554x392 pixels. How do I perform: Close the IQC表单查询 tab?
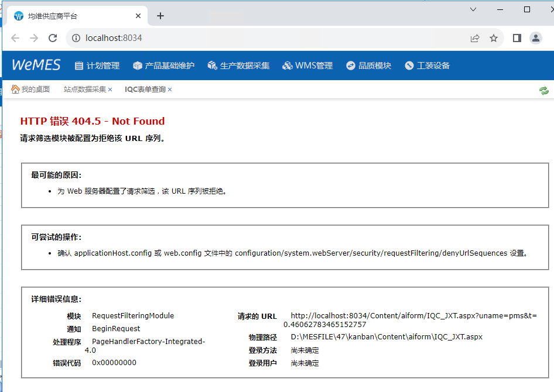click(x=170, y=90)
